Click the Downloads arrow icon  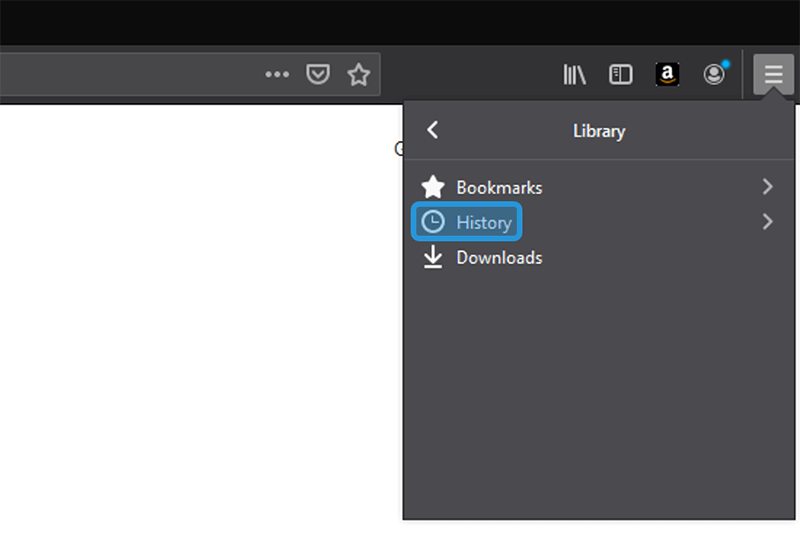[x=433, y=257]
